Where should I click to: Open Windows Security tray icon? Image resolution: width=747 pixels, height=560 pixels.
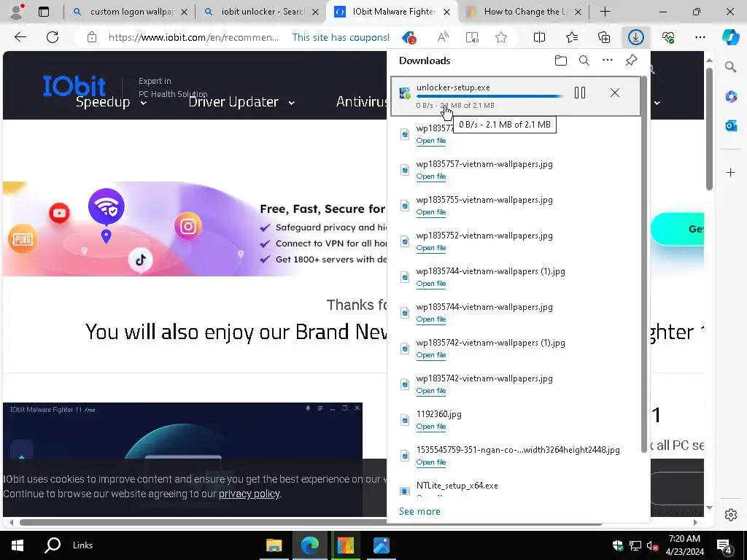(x=617, y=545)
